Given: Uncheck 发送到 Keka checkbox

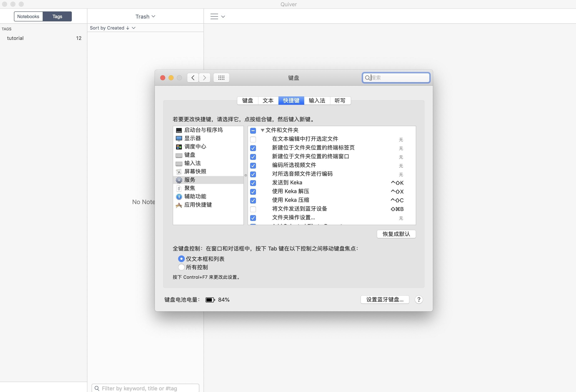Looking at the screenshot, I should point(253,183).
